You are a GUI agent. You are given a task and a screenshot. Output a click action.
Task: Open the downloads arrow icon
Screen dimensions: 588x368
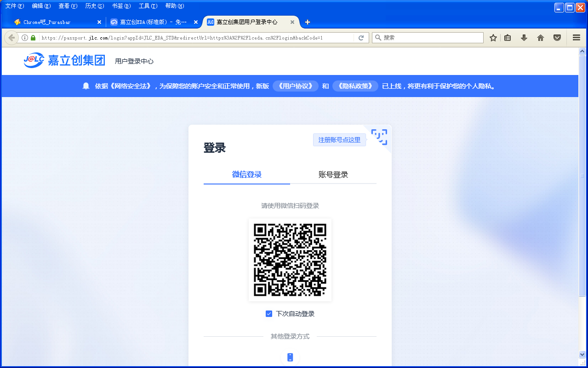click(524, 38)
